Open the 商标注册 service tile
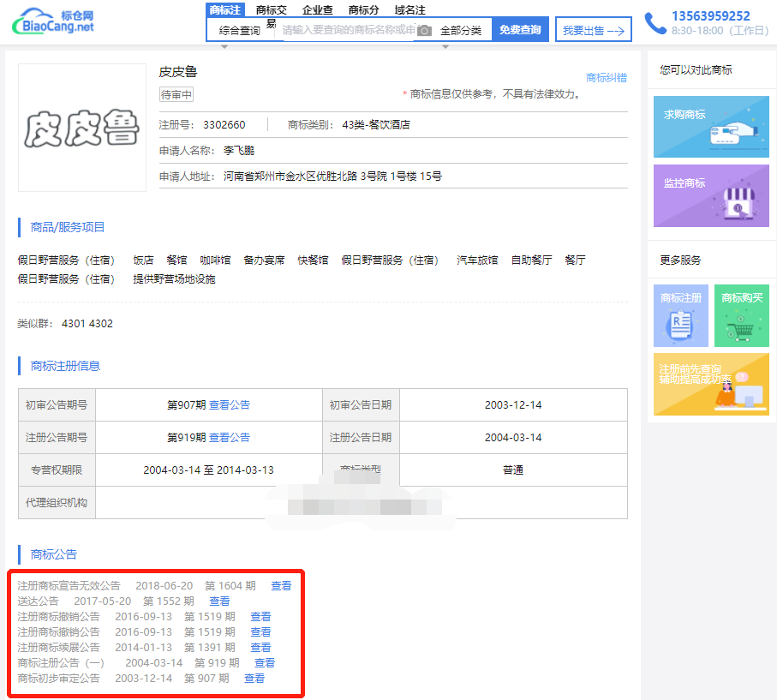The height and width of the screenshot is (700, 777). [680, 315]
